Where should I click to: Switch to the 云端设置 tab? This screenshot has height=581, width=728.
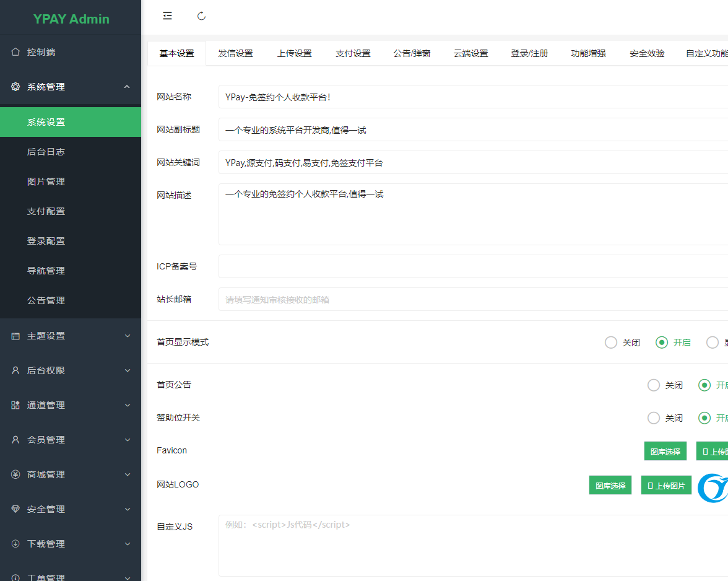pos(470,53)
